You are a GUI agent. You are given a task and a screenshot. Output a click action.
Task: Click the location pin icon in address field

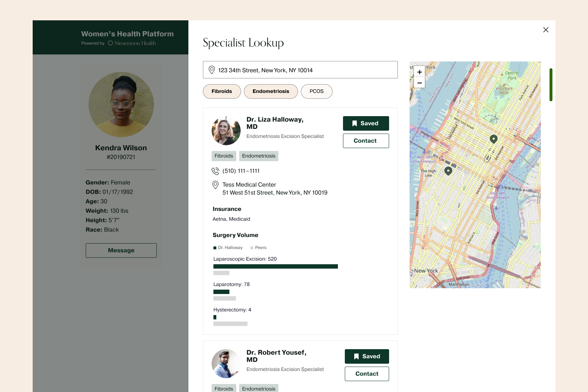tap(212, 70)
